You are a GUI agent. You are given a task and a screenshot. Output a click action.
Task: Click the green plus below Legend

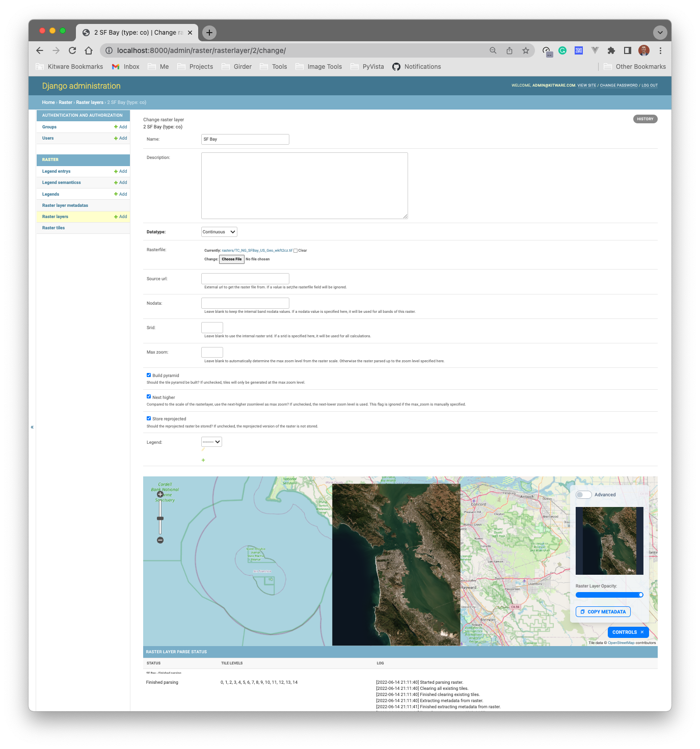coord(203,460)
